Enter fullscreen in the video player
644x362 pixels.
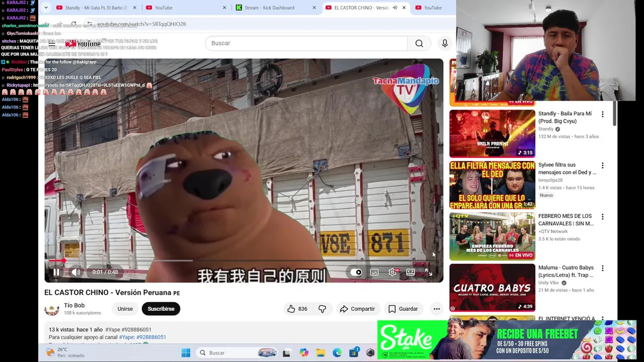429,272
